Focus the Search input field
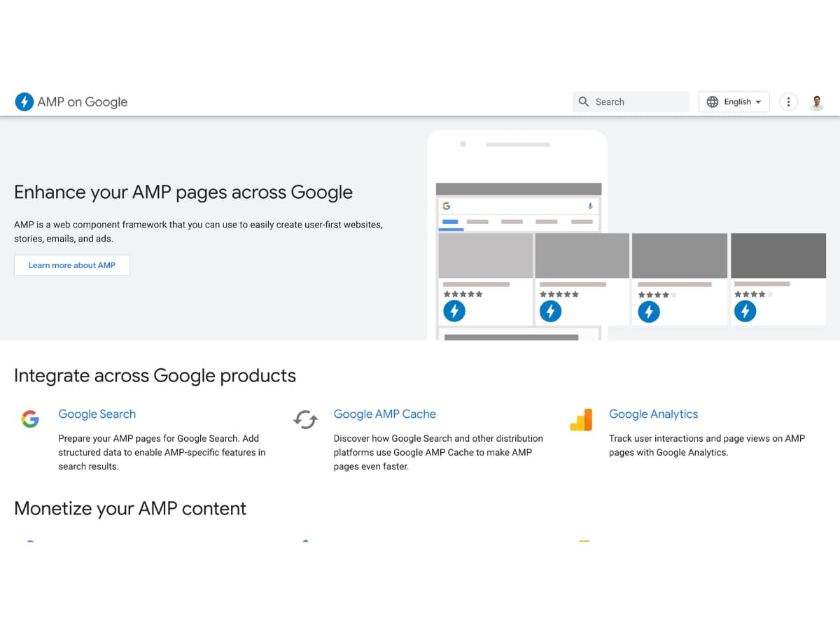 [x=631, y=102]
